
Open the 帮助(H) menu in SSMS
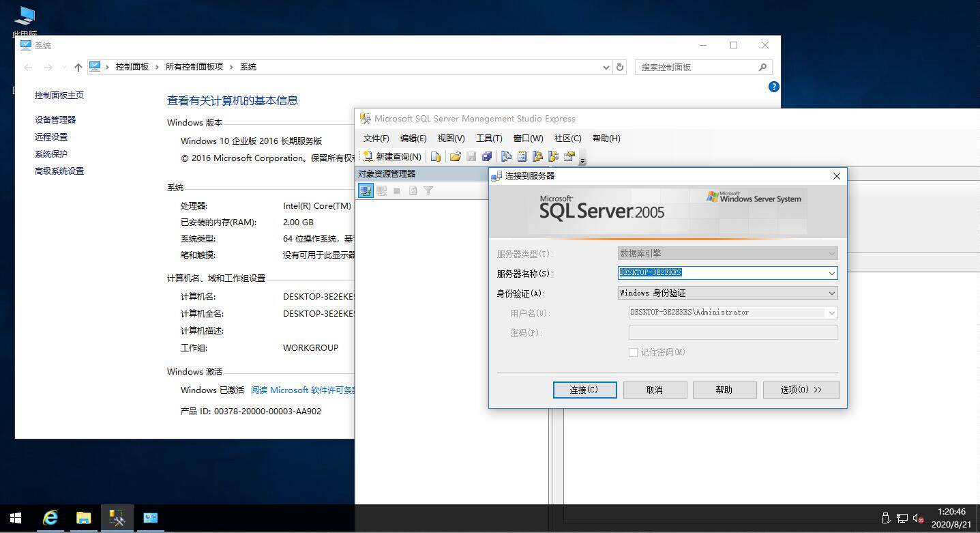606,139
